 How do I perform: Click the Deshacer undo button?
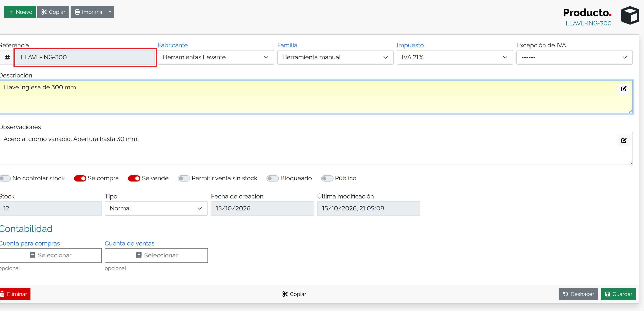pos(578,294)
